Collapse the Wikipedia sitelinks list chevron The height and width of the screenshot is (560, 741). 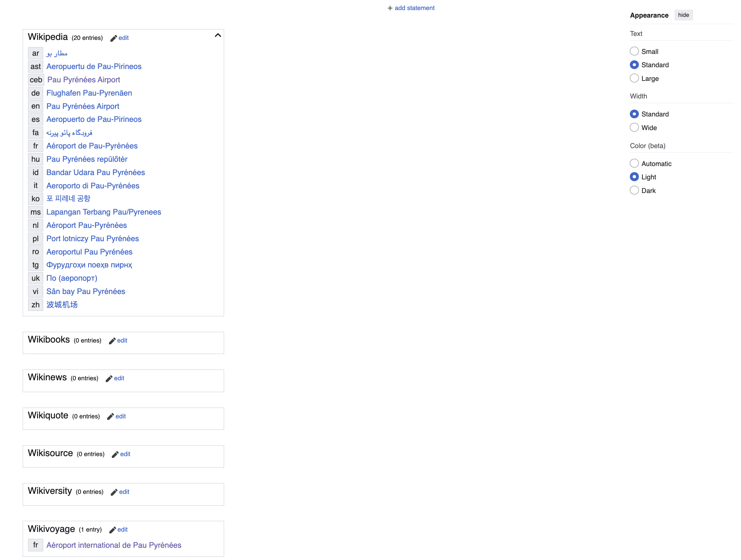point(218,35)
